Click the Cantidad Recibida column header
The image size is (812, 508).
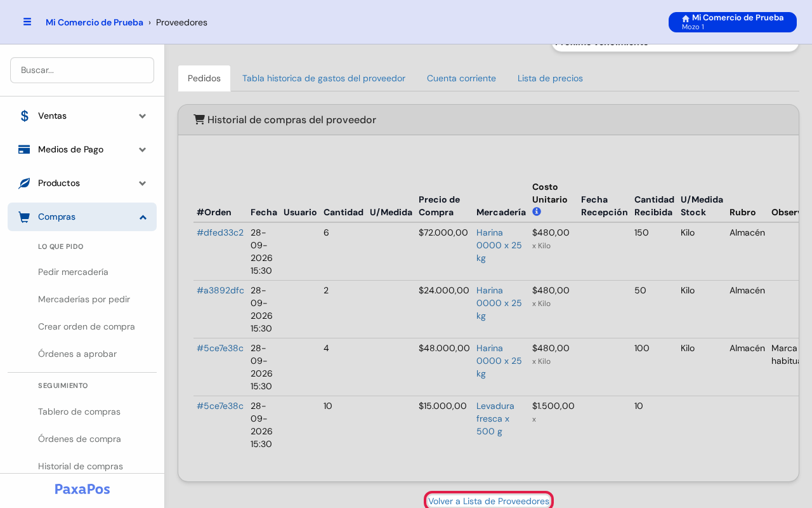[x=654, y=206]
